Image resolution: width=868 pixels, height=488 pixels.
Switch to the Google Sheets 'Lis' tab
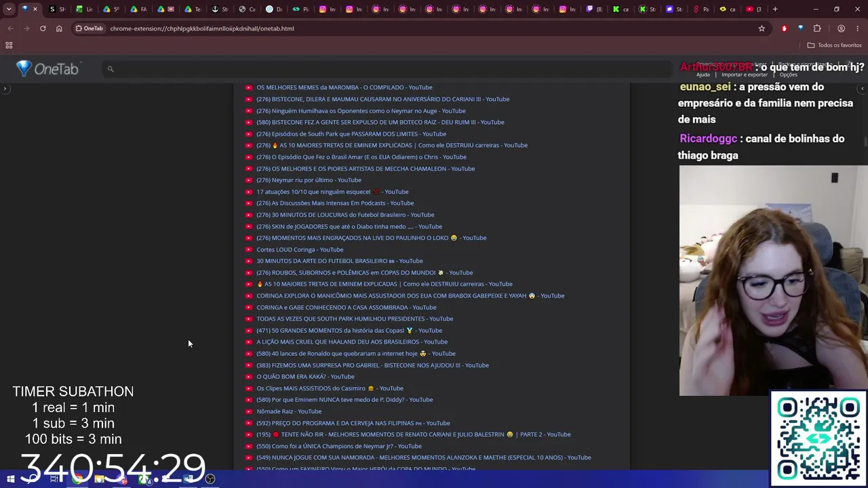84,9
